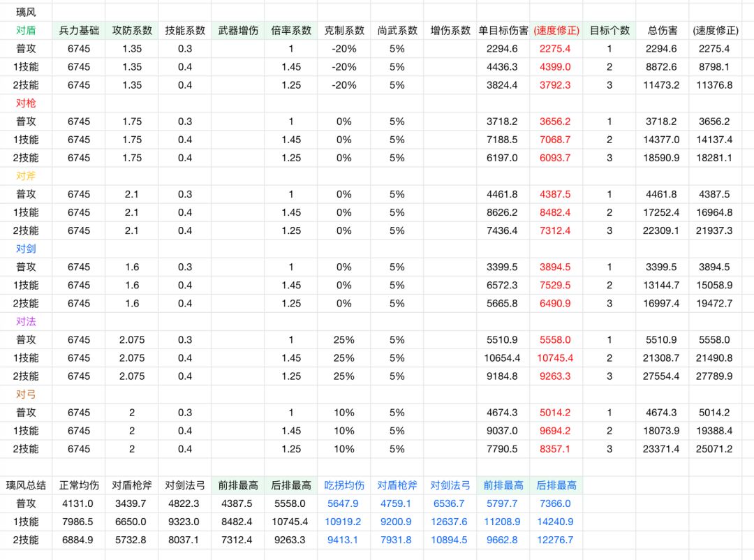Click the red value 7529.5
The height and width of the screenshot is (560, 754).
pos(555,286)
